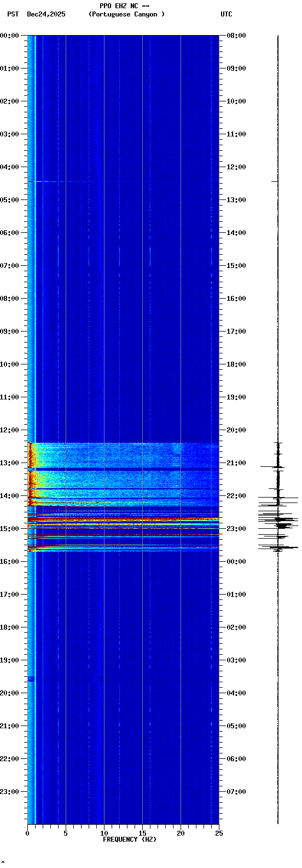Screen dimensions: 302x868
Task: Click the PST '15:00' label on left axis
Action: [x=9, y=529]
